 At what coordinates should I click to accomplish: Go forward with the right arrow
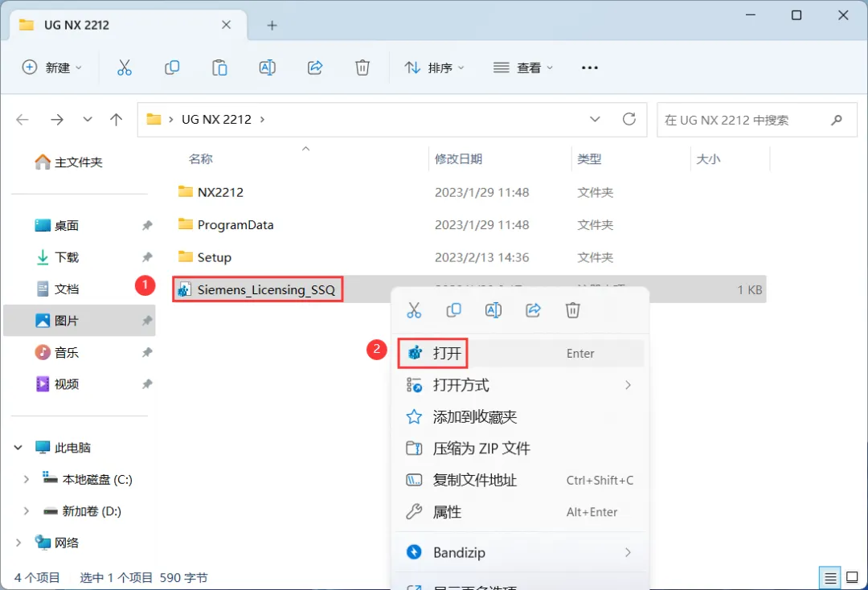(x=56, y=120)
